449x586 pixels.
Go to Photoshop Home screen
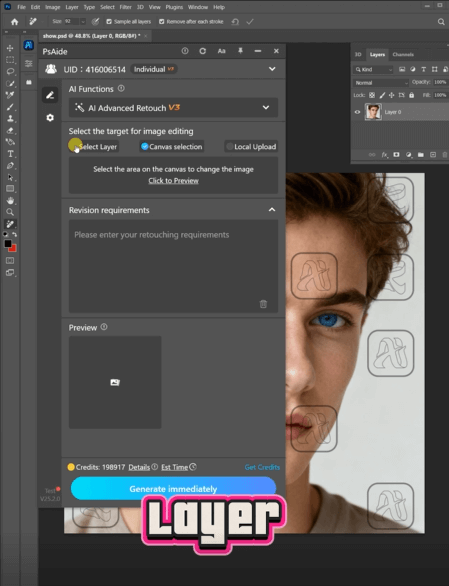15,22
